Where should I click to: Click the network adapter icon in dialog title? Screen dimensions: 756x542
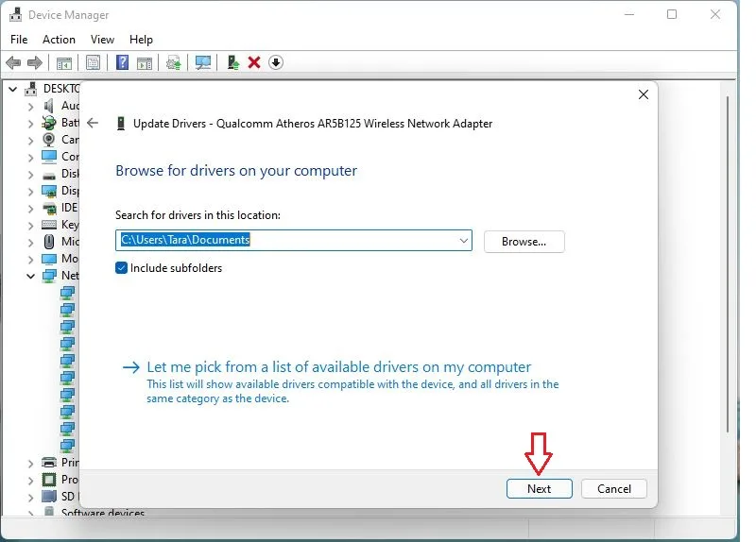[121, 124]
